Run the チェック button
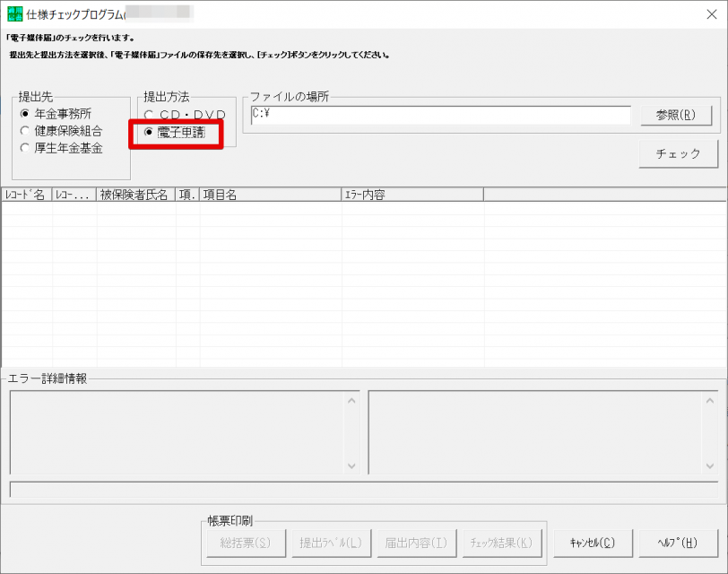Screen dimensions: 728x574 (678, 153)
